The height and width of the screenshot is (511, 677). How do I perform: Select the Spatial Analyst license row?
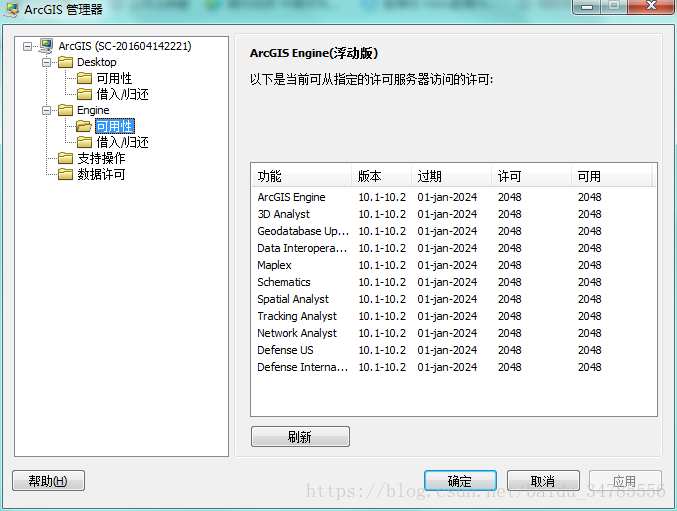tap(453, 299)
